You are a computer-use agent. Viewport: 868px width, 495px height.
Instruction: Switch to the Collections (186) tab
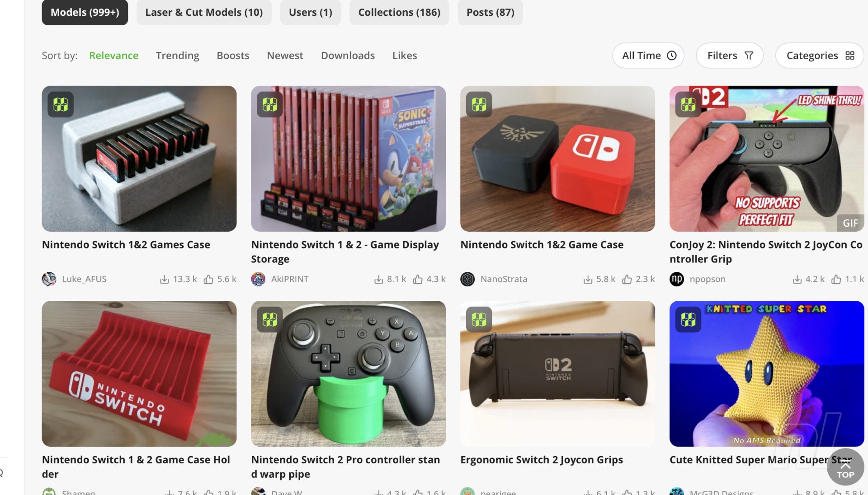tap(399, 12)
